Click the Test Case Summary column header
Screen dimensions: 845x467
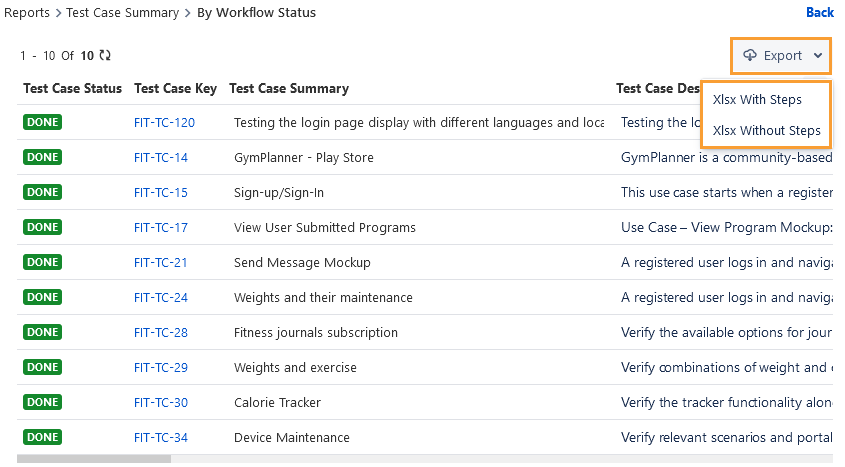point(289,88)
